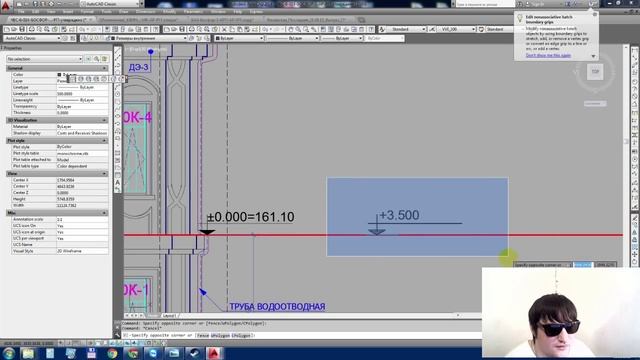Select the Line tool in draw toolbar
This screenshot has height=360, width=640.
tap(118, 51)
